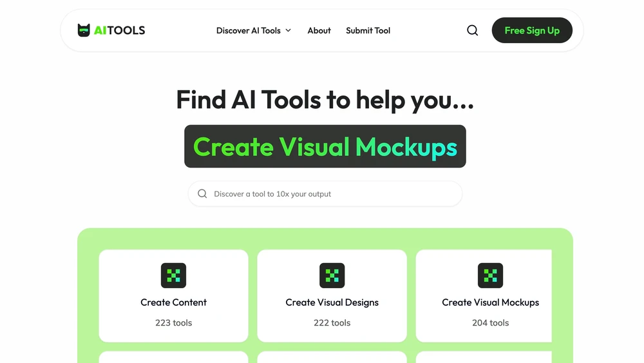Click the AI Tools cat logo icon
644x363 pixels.
84,30
